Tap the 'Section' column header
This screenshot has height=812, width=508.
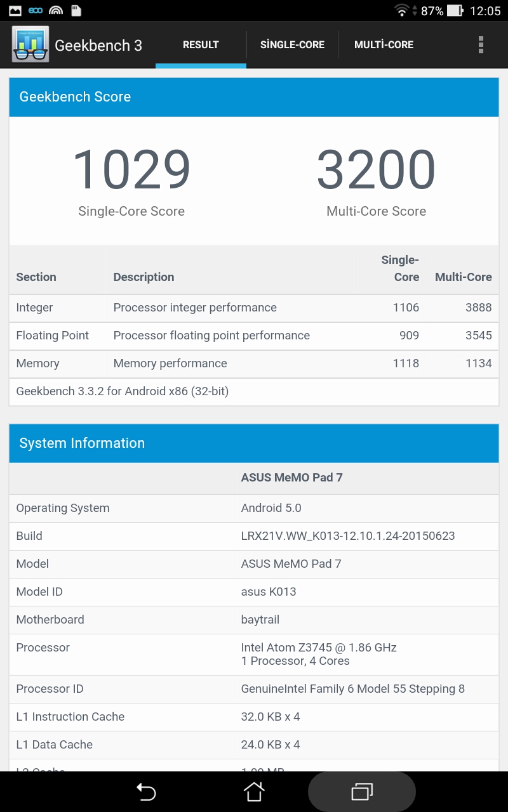coord(36,277)
